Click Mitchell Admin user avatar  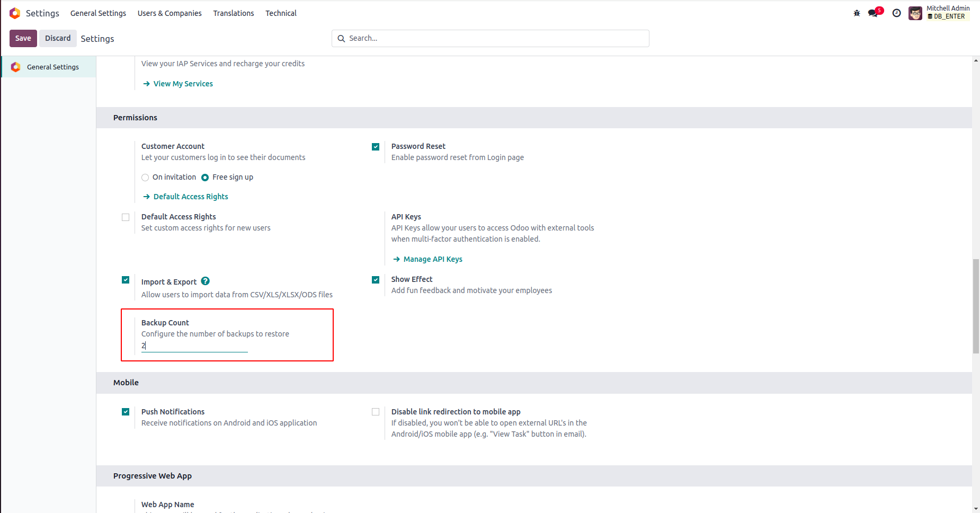coord(915,13)
